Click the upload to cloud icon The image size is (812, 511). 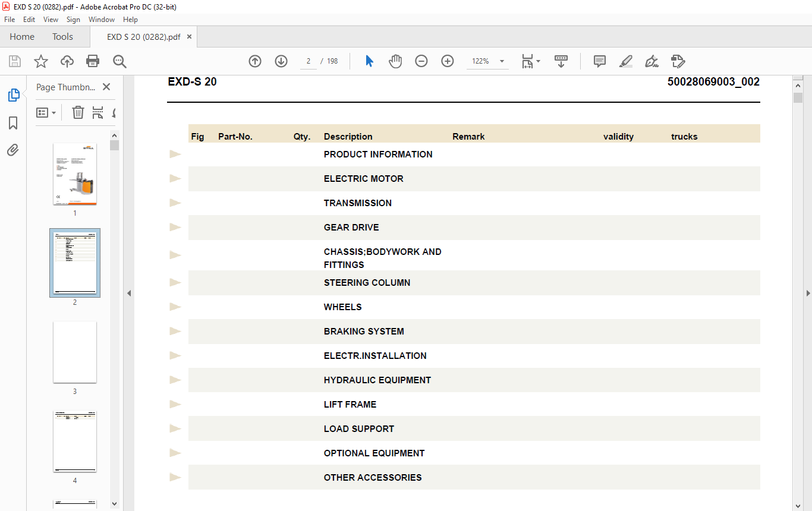(67, 61)
